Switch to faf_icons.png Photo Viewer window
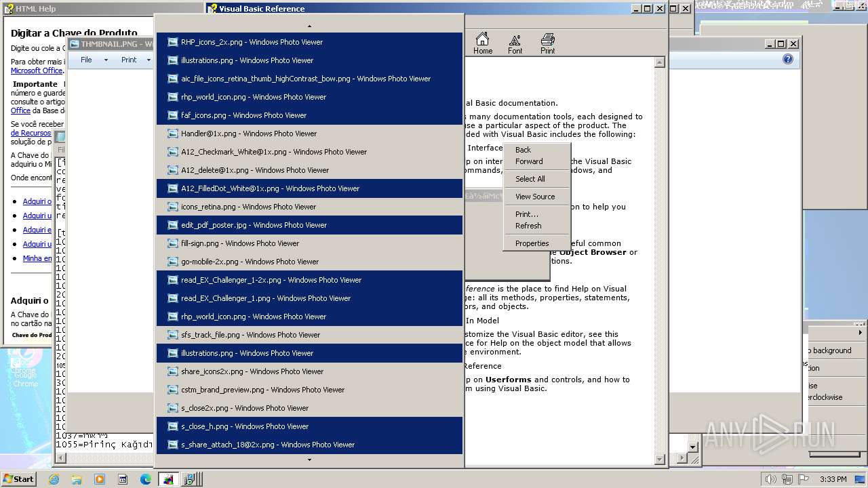 [x=309, y=115]
